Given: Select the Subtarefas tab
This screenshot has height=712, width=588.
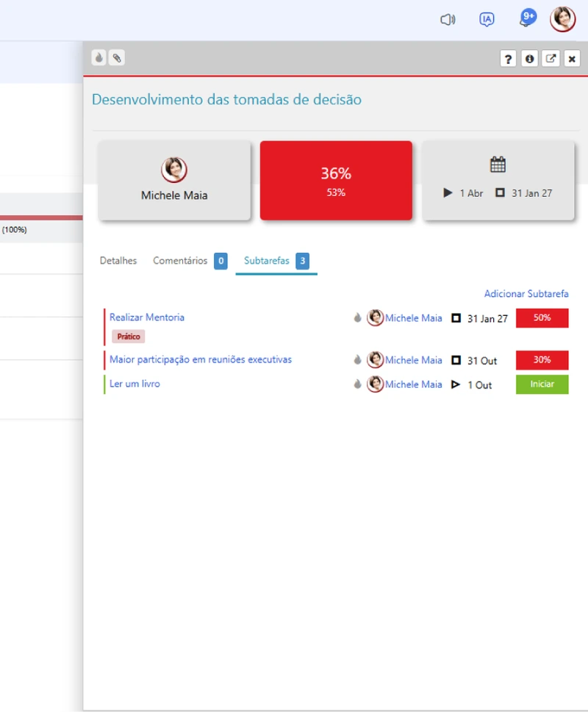Looking at the screenshot, I should tap(276, 261).
